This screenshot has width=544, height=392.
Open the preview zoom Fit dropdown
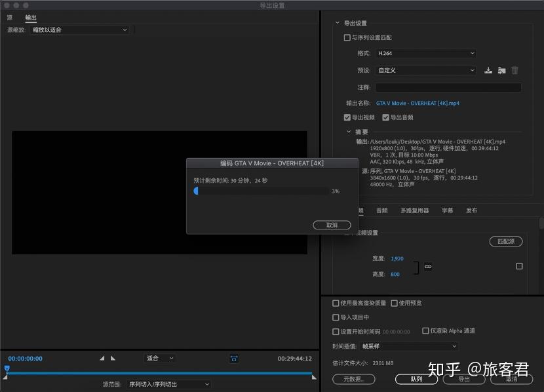coord(159,358)
